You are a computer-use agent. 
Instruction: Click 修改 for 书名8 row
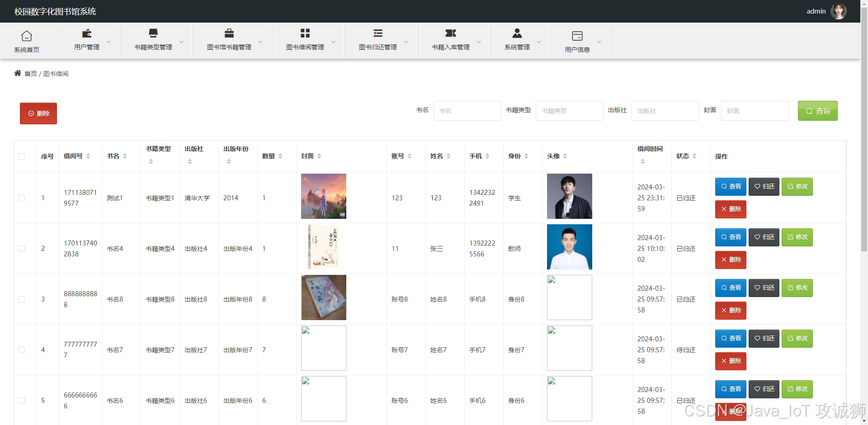coord(797,288)
